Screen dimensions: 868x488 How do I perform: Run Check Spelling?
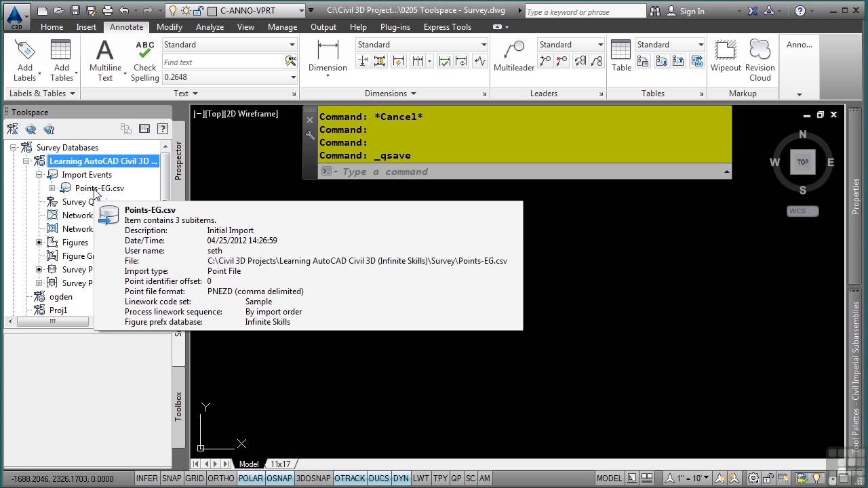[144, 60]
